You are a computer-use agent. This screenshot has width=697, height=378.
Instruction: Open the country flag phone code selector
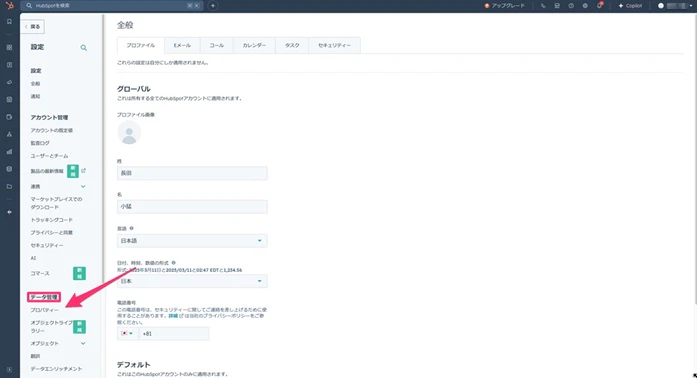click(128, 334)
